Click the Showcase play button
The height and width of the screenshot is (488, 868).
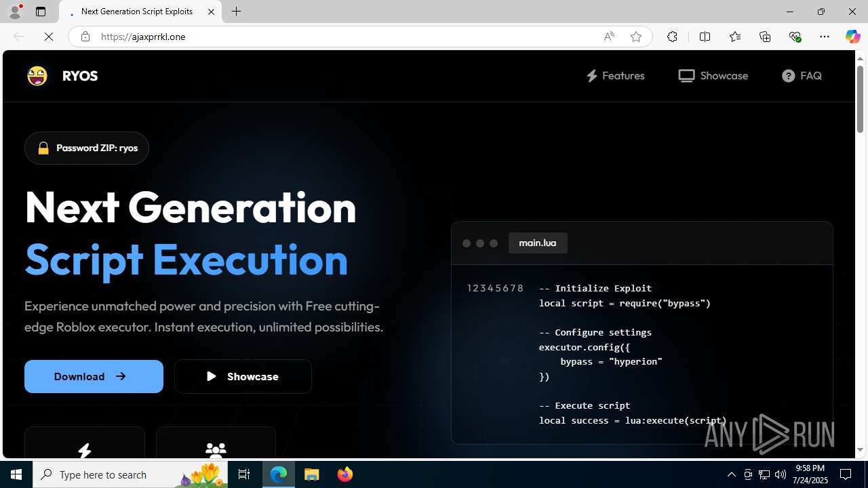[243, 376]
